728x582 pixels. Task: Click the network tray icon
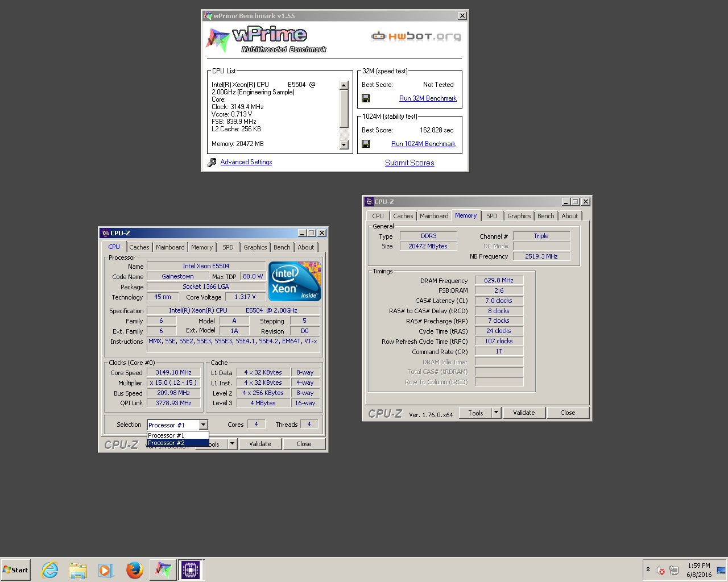click(x=674, y=570)
